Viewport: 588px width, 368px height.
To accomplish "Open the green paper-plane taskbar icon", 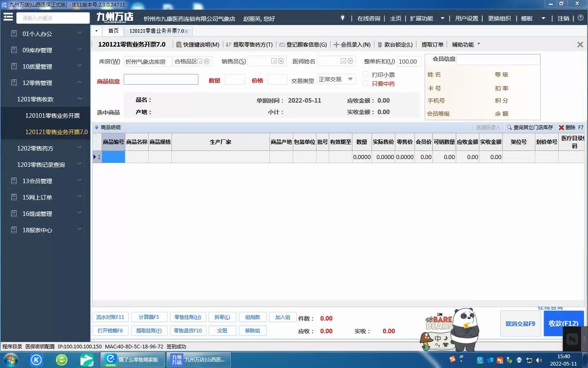I will [87, 360].
